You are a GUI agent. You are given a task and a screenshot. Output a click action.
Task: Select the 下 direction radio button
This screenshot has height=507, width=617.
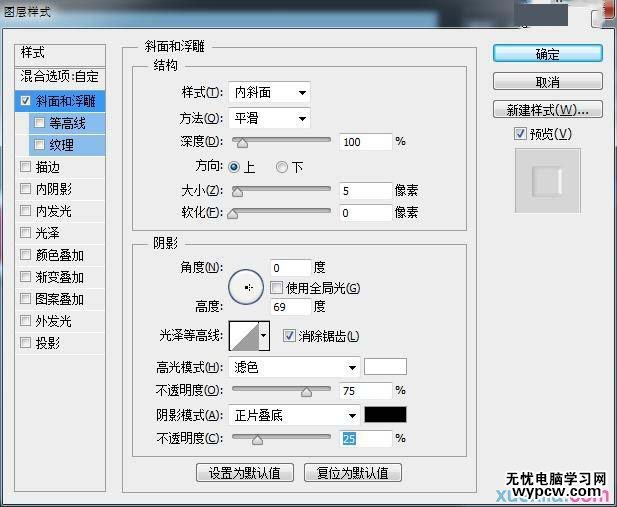tap(282, 167)
